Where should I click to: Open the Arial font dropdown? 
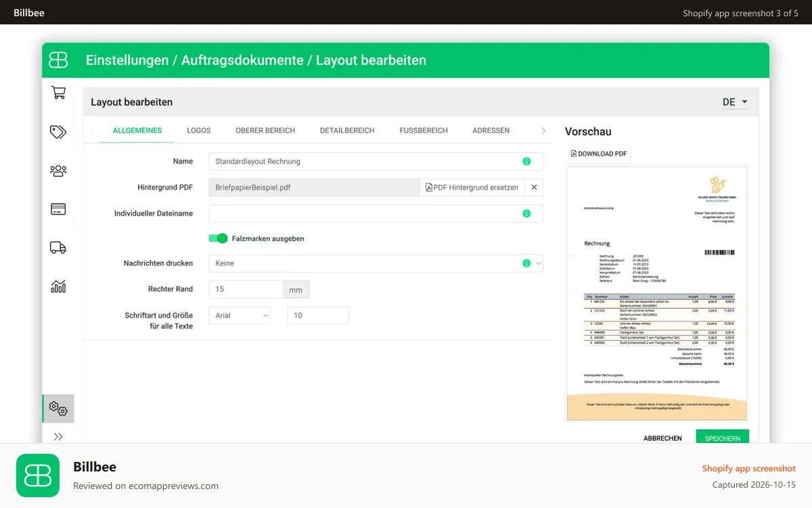point(240,316)
